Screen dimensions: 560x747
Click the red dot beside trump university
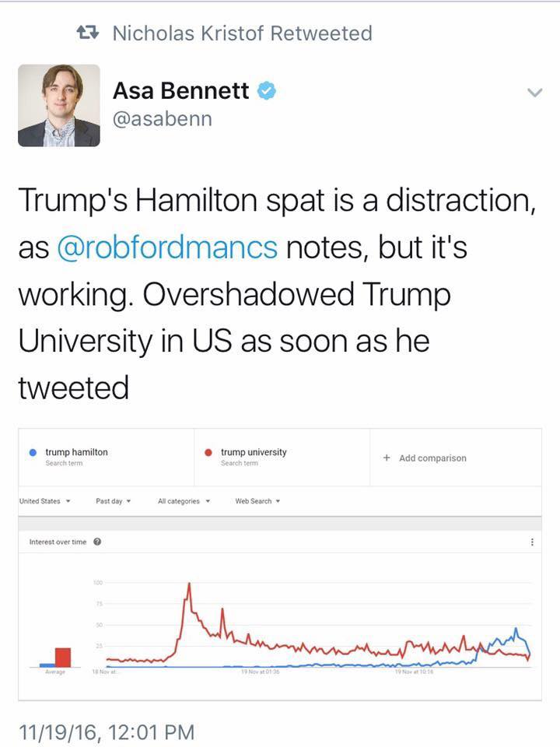pyautogui.click(x=208, y=453)
